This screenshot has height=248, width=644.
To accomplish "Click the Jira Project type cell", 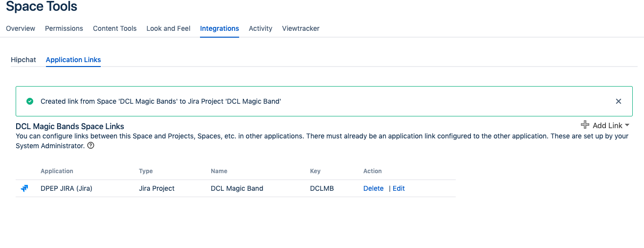I will point(157,188).
